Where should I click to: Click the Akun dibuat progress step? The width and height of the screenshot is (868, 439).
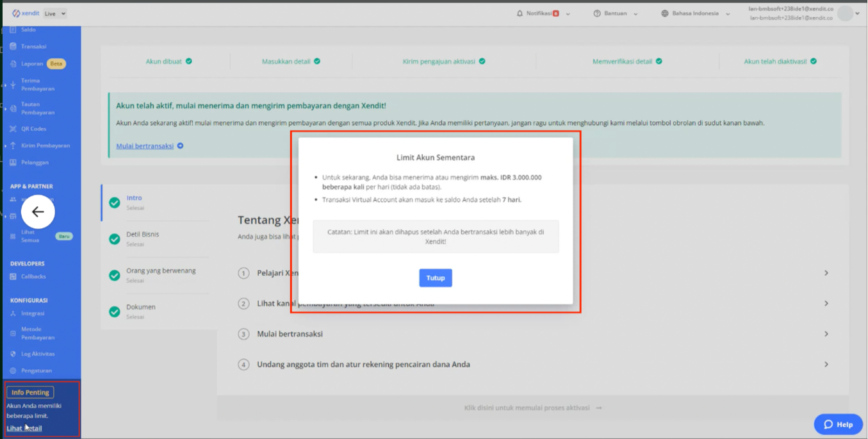coord(168,62)
